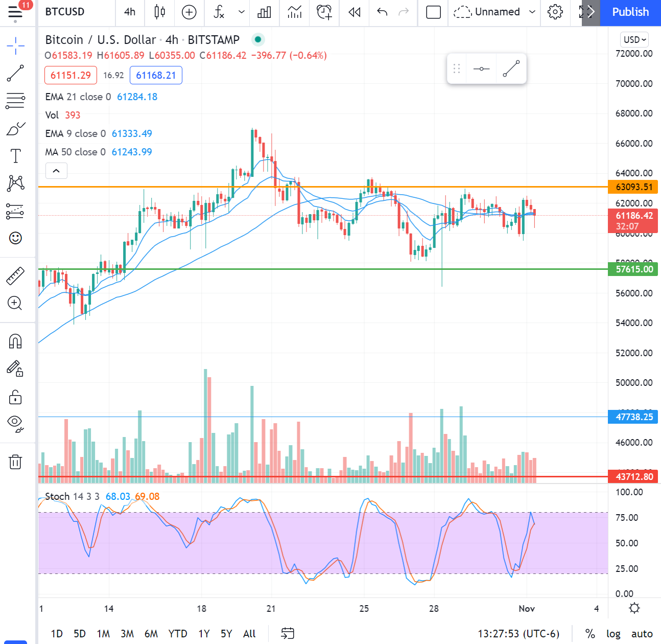This screenshot has width=661, height=644.
Task: Select the brush drawing tool
Action: pyautogui.click(x=16, y=128)
